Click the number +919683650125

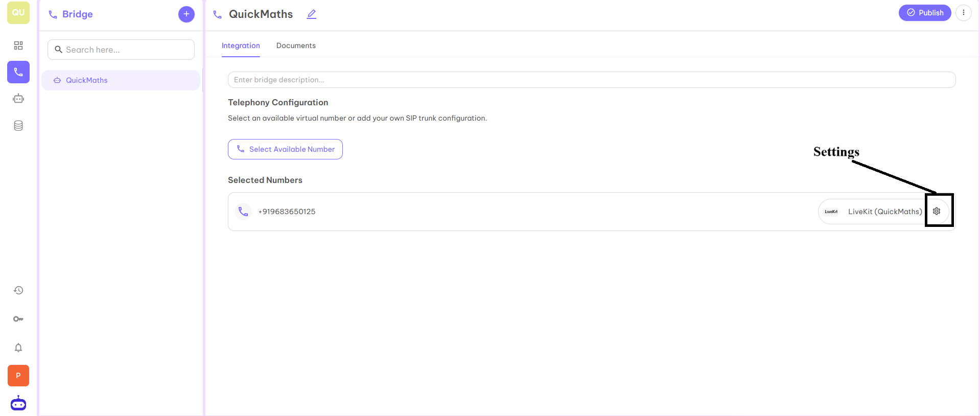point(287,212)
